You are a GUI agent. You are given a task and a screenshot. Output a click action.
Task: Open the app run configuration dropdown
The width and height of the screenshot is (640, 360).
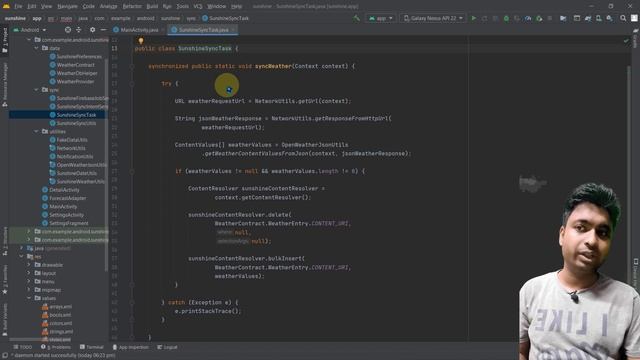[x=380, y=18]
